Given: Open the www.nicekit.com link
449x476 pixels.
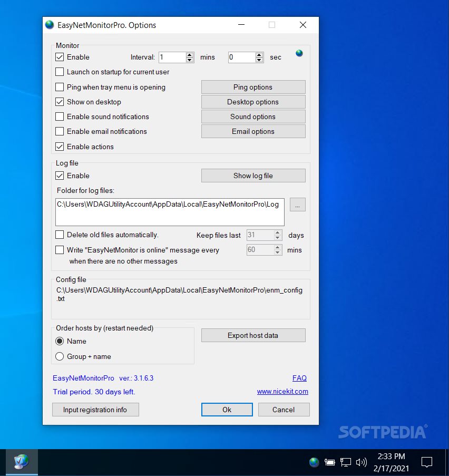Looking at the screenshot, I should (x=282, y=392).
